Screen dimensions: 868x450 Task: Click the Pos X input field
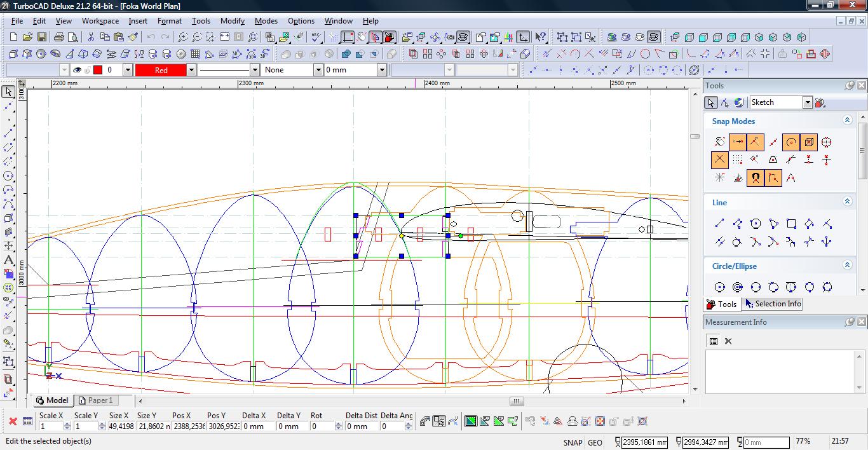(189, 426)
